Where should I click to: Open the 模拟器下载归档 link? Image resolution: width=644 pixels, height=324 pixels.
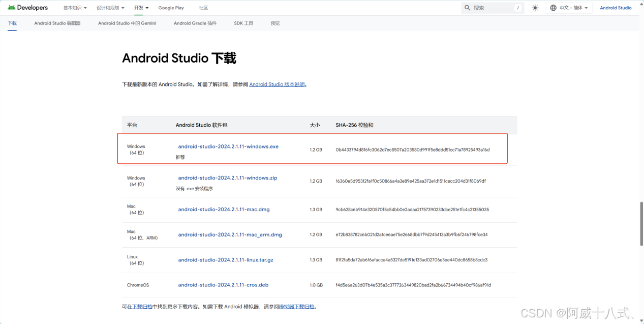click(x=295, y=306)
